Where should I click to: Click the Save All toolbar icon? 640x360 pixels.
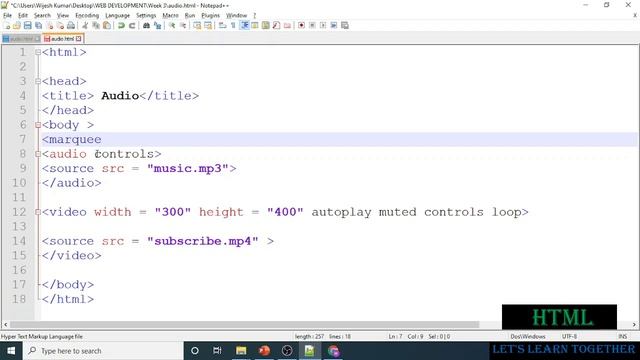point(38,25)
